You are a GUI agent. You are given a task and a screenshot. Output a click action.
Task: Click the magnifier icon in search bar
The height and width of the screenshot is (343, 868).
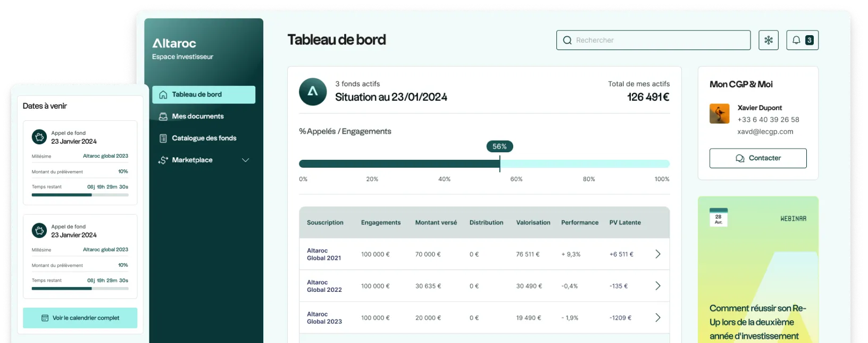tap(567, 40)
